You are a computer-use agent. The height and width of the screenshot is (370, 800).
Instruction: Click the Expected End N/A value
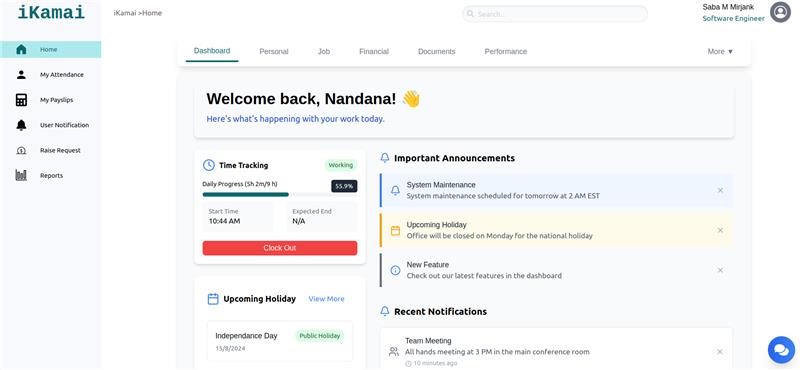[298, 221]
